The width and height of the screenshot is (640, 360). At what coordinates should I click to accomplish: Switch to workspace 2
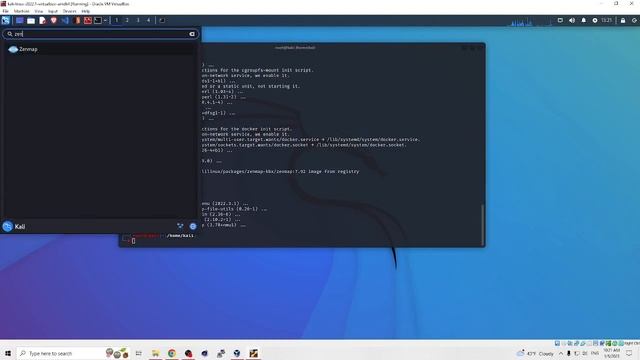pos(127,20)
